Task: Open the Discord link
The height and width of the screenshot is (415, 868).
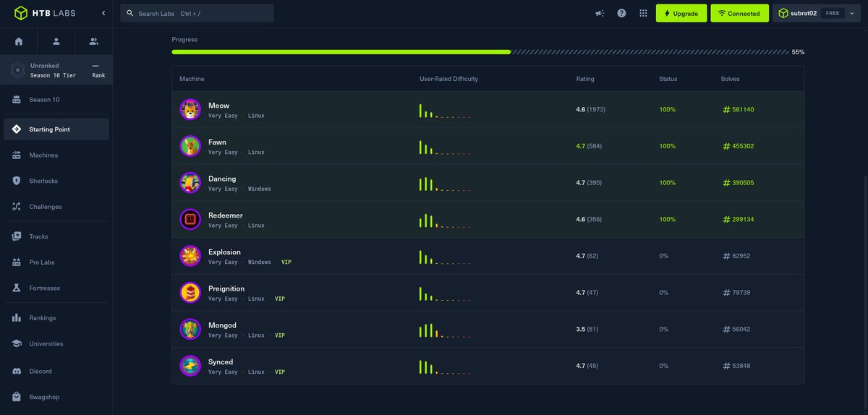Action: pos(56,371)
